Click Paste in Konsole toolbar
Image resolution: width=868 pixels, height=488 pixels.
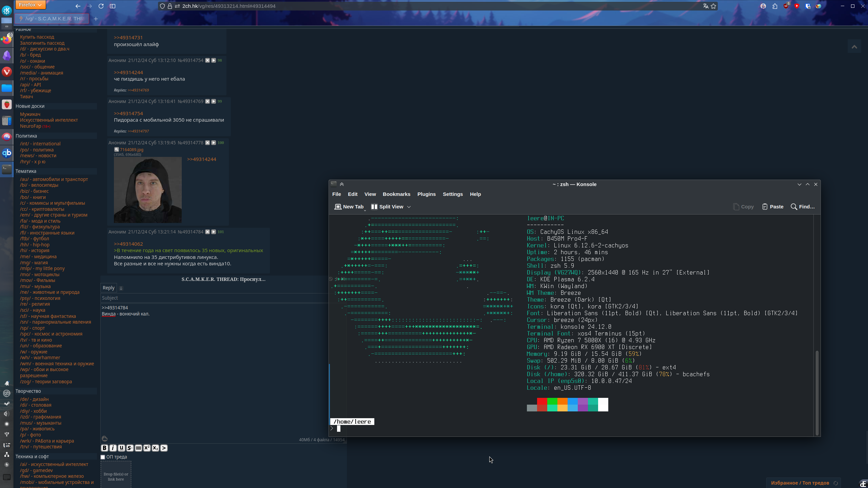(x=773, y=207)
